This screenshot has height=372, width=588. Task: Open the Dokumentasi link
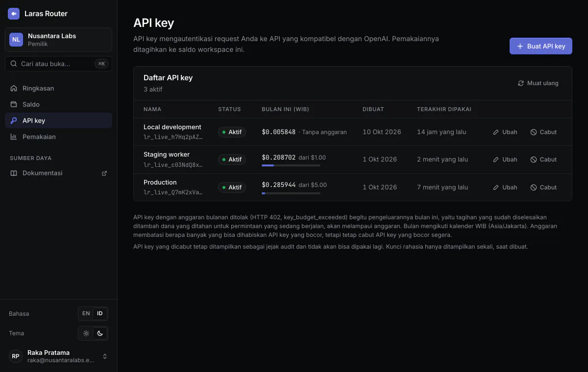[x=58, y=173]
